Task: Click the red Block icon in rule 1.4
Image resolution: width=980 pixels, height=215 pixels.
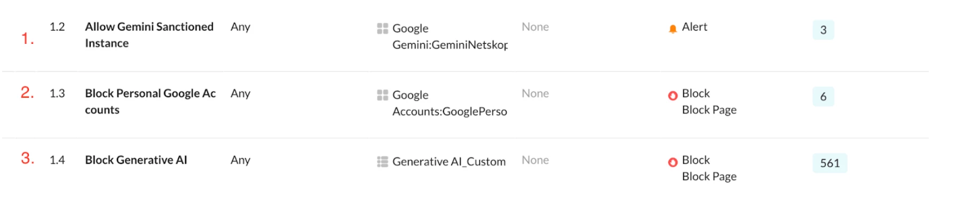Action: click(x=673, y=162)
